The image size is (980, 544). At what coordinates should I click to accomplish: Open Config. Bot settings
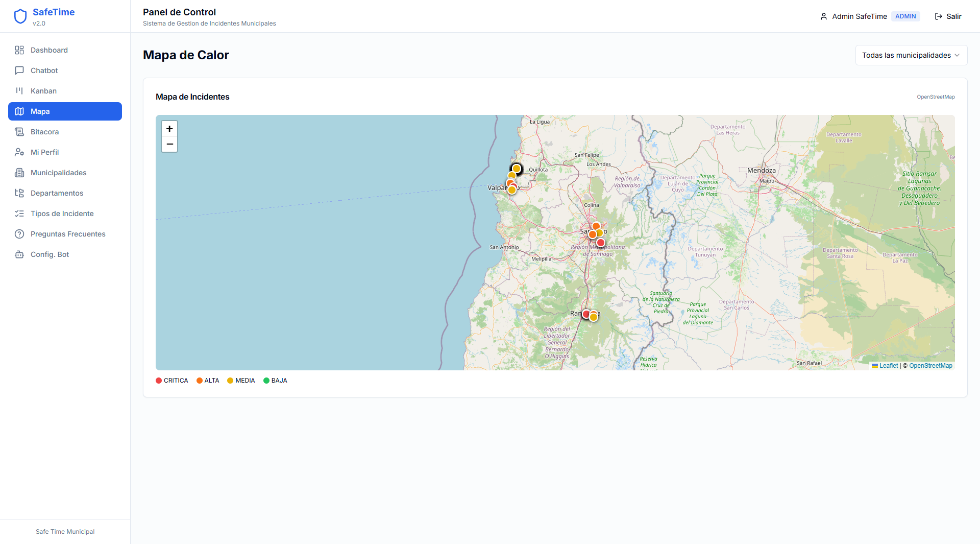(65, 254)
